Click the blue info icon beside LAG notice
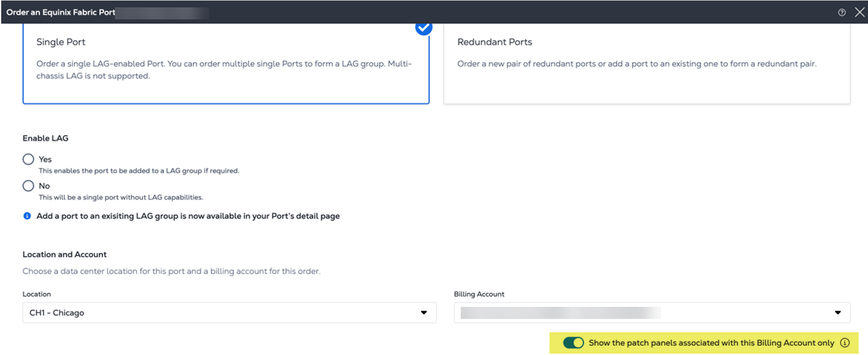 pyautogui.click(x=27, y=216)
